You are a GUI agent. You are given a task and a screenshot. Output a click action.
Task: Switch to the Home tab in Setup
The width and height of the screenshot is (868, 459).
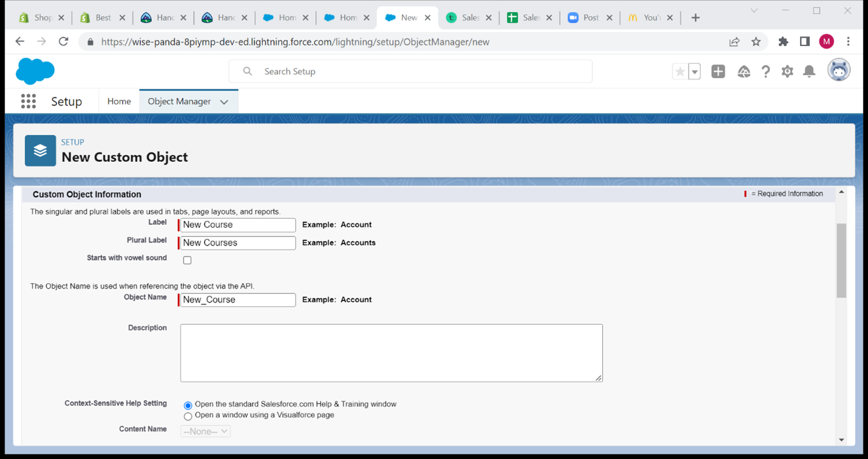point(119,101)
